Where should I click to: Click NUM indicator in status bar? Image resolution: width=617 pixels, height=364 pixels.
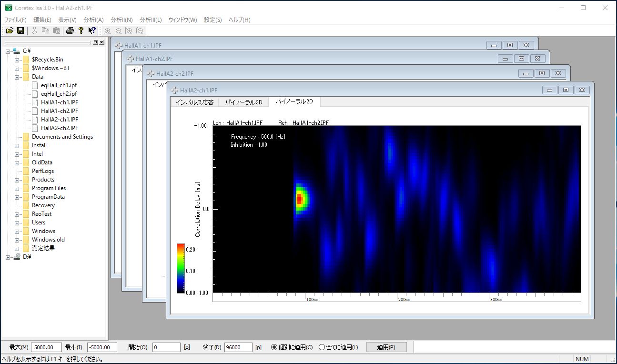click(582, 359)
